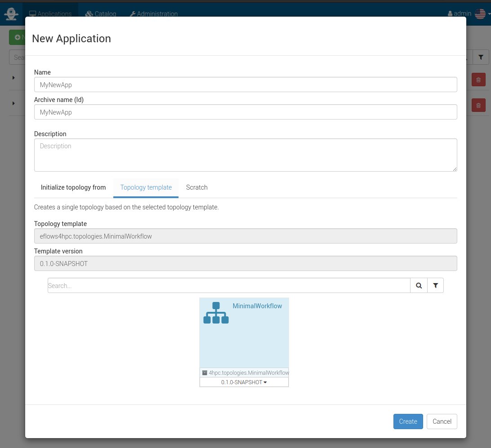
Task: Click the background page filter funnel button
Action: [x=481, y=57]
